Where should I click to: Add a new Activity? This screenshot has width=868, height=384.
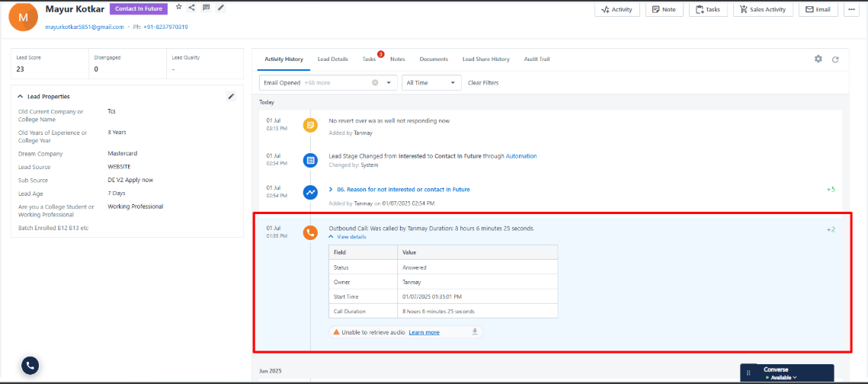(x=617, y=9)
